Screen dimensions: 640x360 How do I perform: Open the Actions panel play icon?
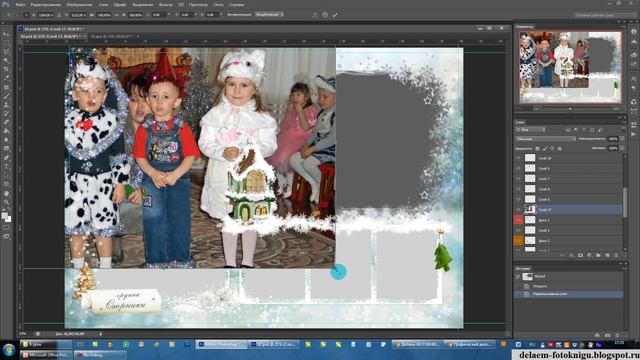pyautogui.click(x=633, y=134)
